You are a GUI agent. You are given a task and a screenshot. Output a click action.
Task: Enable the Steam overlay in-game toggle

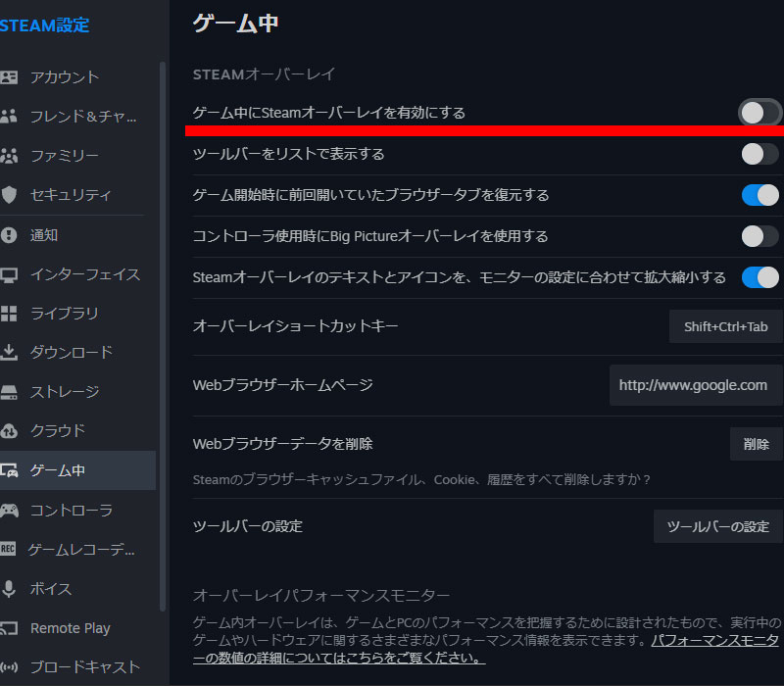point(757,113)
